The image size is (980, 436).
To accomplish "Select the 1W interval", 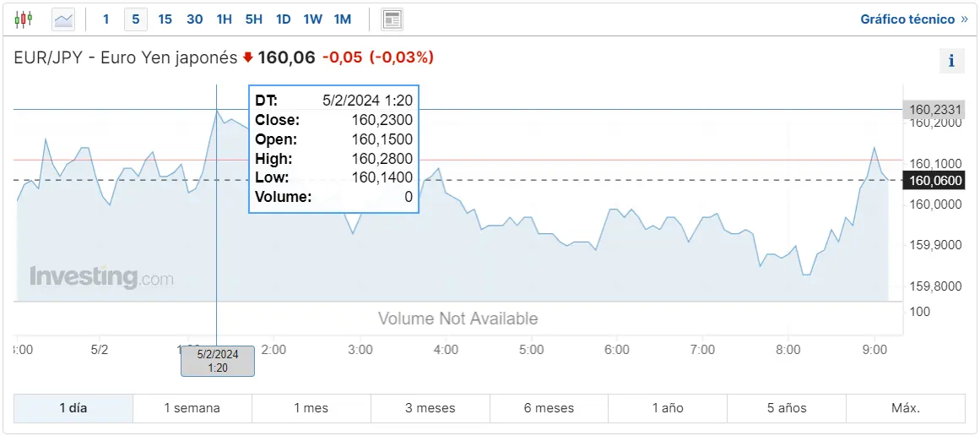I will coord(312,19).
